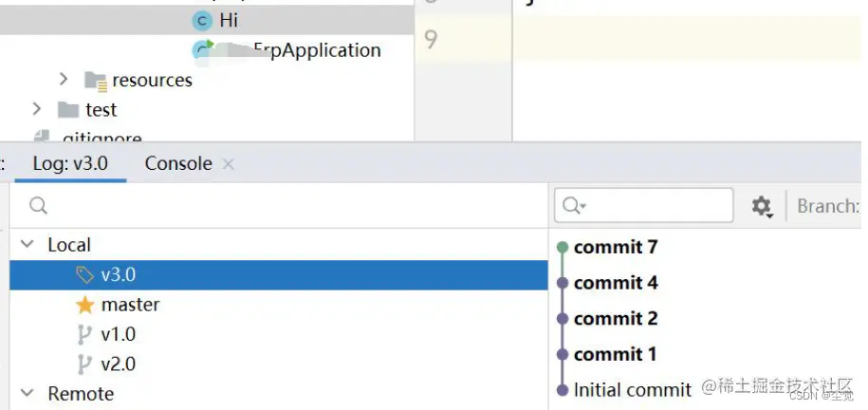The width and height of the screenshot is (868, 410).
Task: Click the v2.0 branch icon
Action: click(84, 364)
